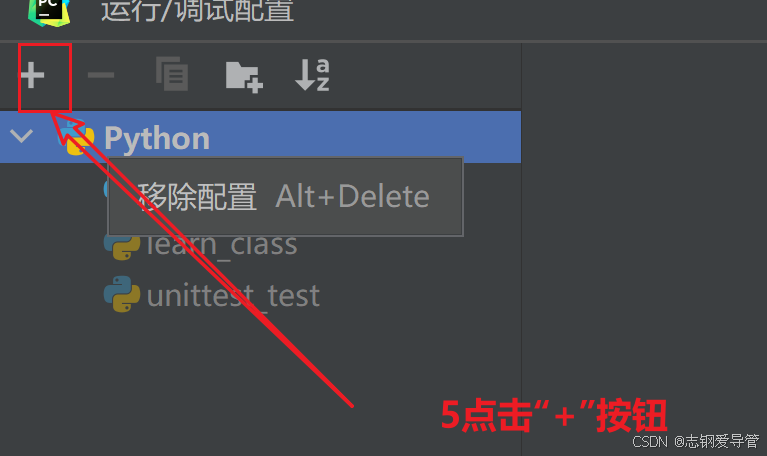Screen dimensions: 767x456
Task: Click the Add New Configuration plus button
Action: tap(33, 75)
